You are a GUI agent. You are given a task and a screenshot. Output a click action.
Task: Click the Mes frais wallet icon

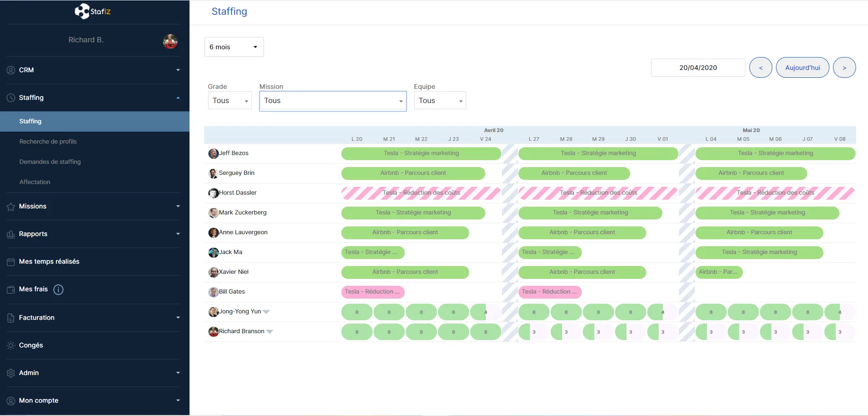tap(11, 289)
